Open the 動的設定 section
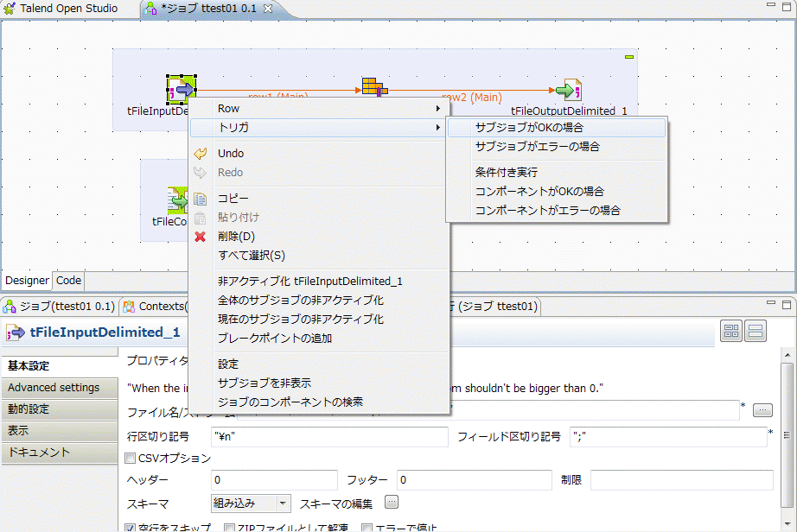 pyautogui.click(x=60, y=409)
